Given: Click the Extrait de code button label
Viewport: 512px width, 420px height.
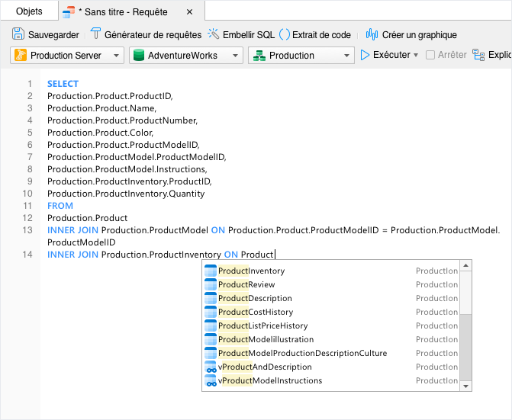Looking at the screenshot, I should click(x=321, y=34).
